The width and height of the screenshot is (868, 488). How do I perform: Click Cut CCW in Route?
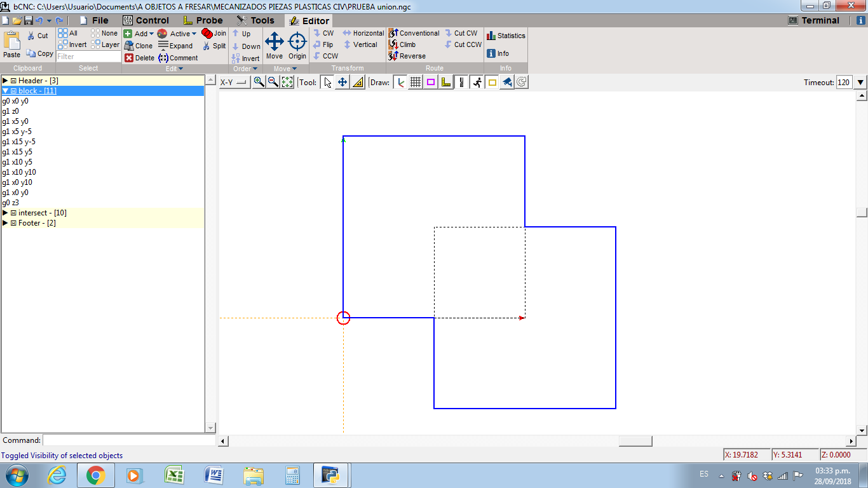point(463,44)
